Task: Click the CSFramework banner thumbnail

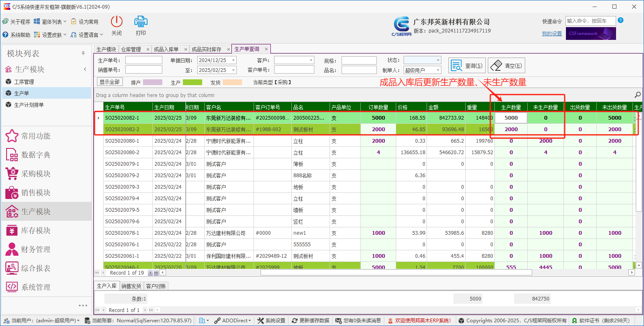Action: coord(591,34)
